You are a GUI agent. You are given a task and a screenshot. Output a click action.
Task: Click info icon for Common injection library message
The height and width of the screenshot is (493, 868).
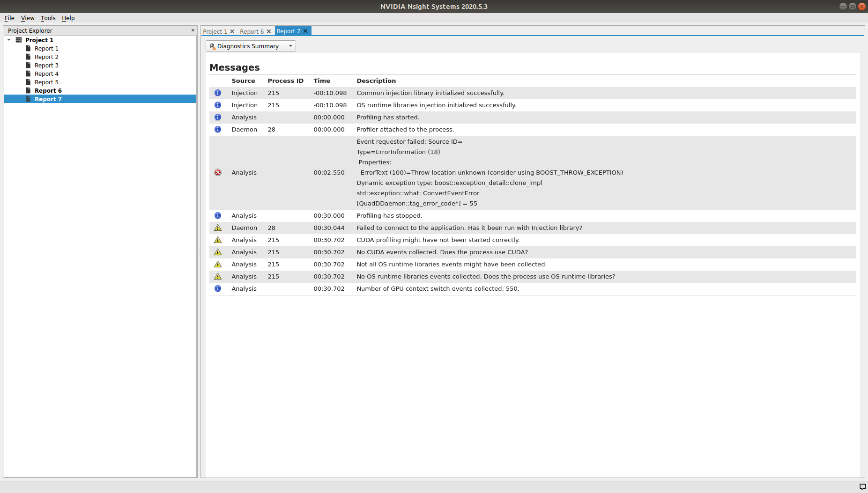[218, 93]
